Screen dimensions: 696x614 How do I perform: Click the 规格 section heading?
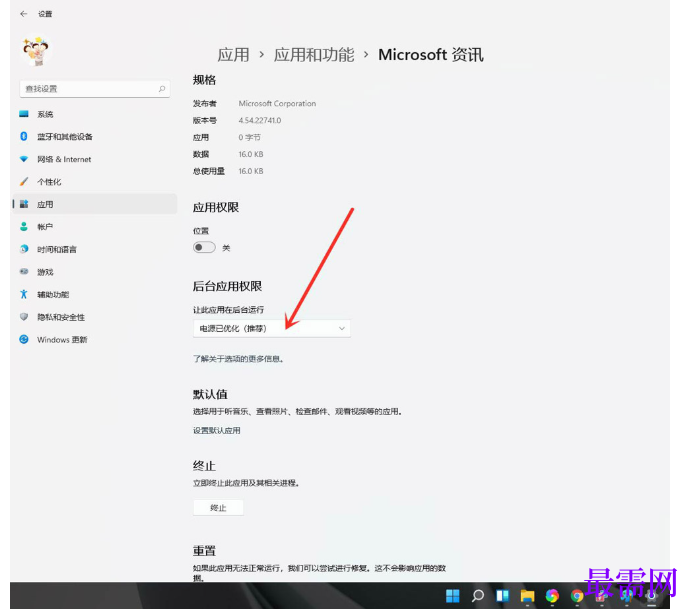[x=204, y=80]
